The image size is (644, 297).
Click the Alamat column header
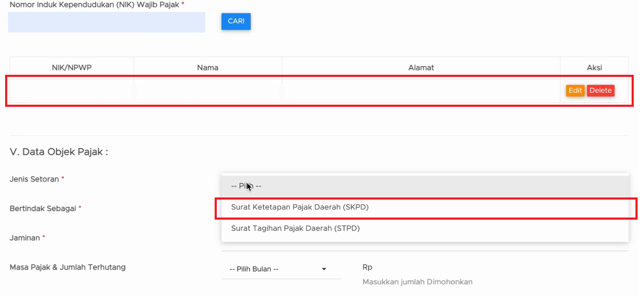(x=421, y=68)
